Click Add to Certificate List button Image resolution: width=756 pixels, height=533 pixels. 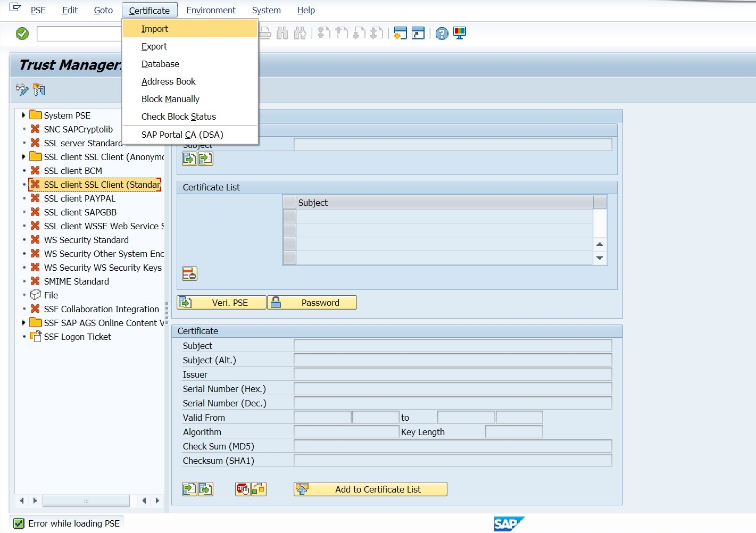[x=370, y=489]
